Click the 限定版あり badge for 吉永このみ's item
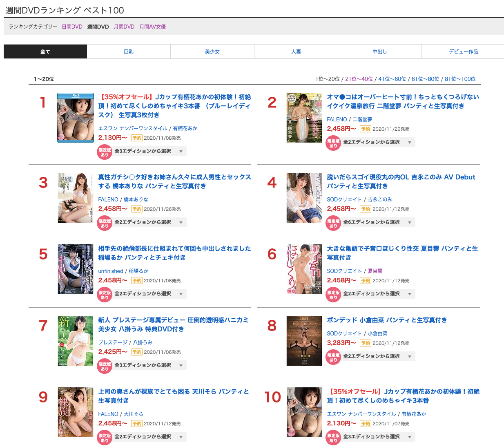 [333, 223]
